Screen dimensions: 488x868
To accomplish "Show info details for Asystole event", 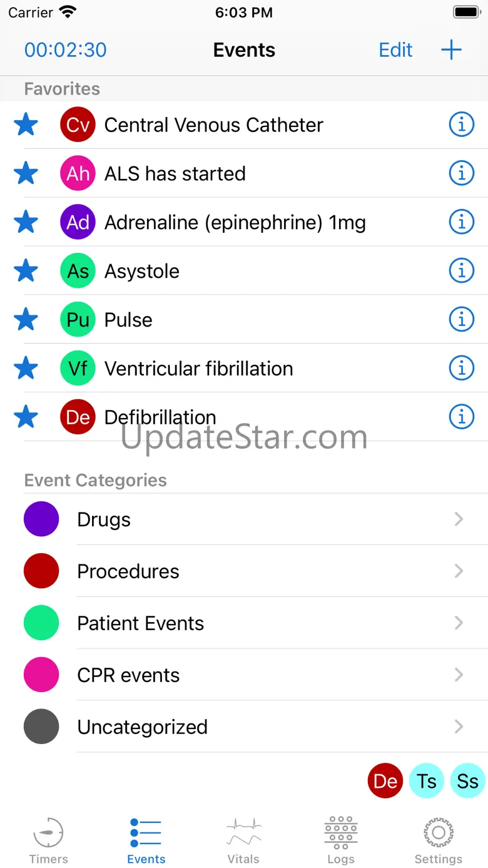I will [462, 271].
